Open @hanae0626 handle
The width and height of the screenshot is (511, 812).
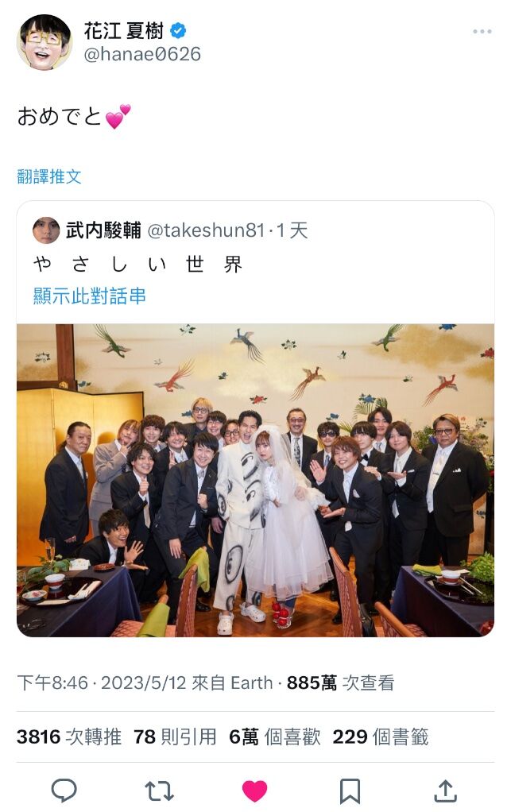(x=142, y=54)
